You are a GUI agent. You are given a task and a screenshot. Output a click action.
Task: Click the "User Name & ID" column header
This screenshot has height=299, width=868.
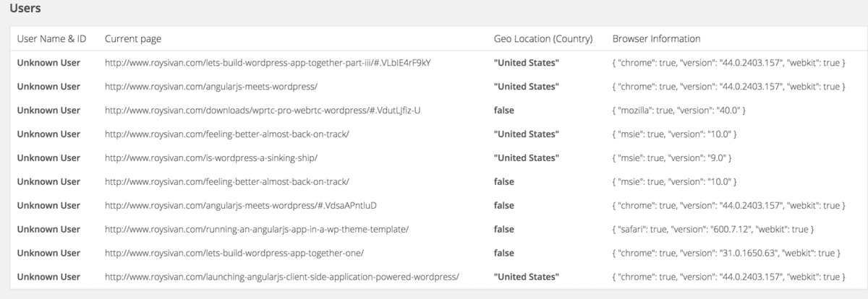coord(50,39)
